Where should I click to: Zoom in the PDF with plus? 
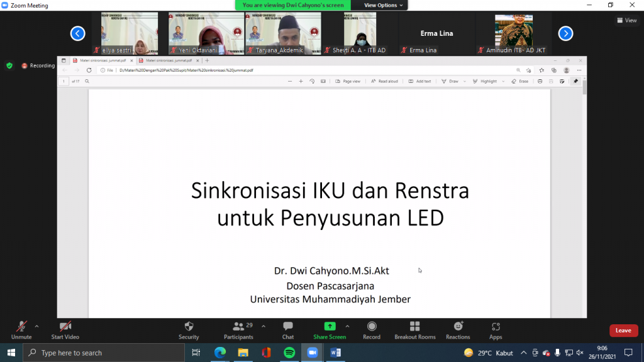301,81
